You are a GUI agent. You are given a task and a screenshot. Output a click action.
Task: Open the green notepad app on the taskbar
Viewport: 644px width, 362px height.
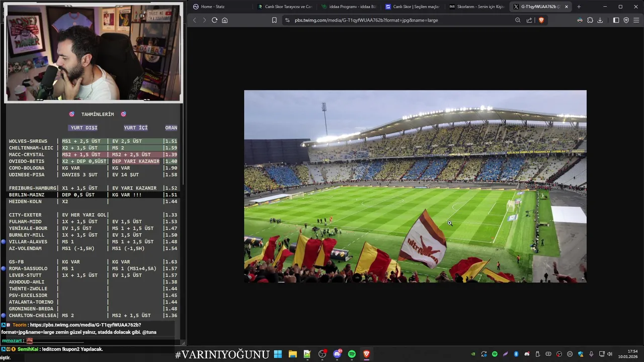pos(307,354)
